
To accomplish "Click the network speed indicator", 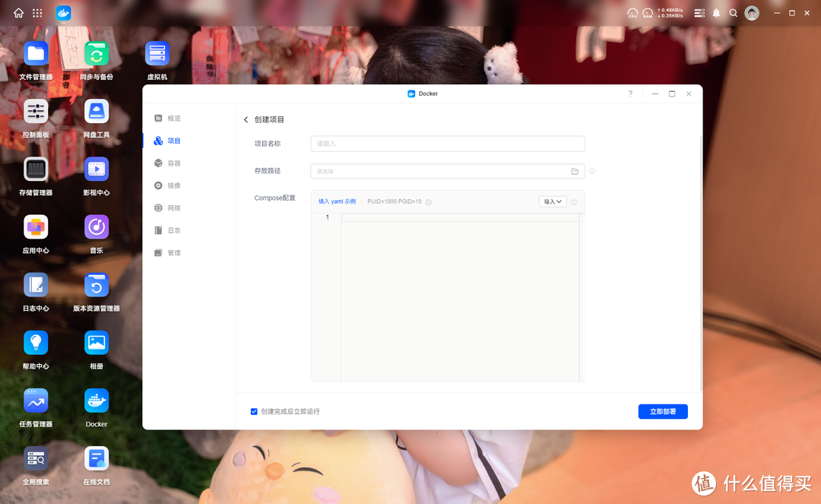I will pos(670,13).
